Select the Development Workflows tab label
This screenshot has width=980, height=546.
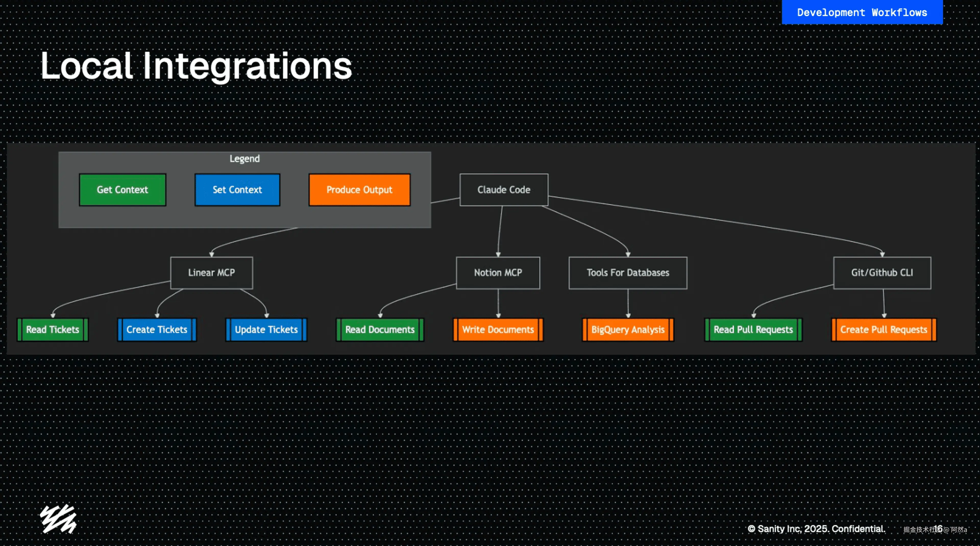click(x=862, y=12)
